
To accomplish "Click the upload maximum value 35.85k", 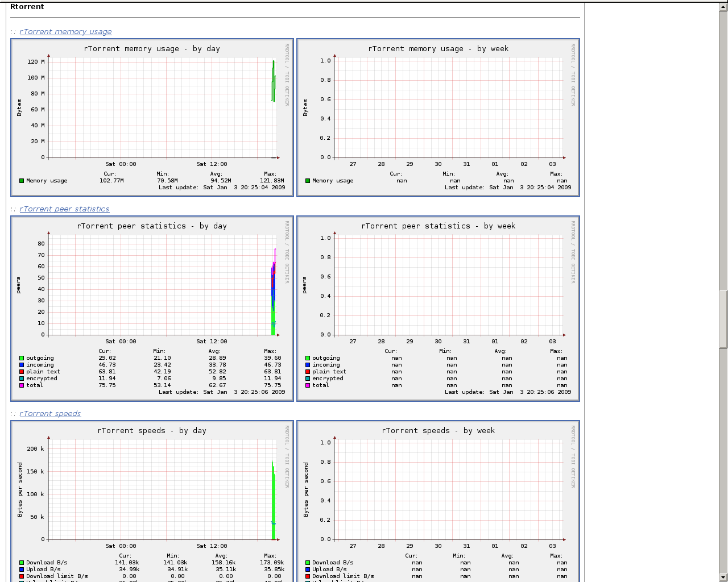I will 274,569.
